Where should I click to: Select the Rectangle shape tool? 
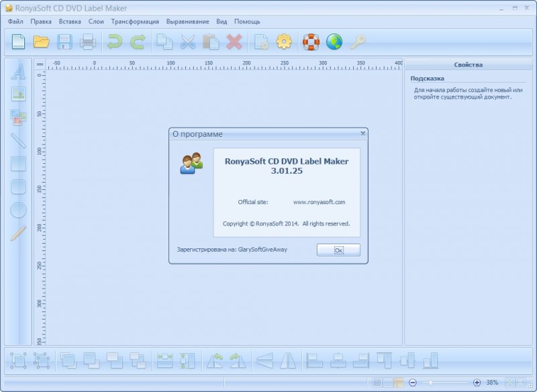[x=19, y=164]
